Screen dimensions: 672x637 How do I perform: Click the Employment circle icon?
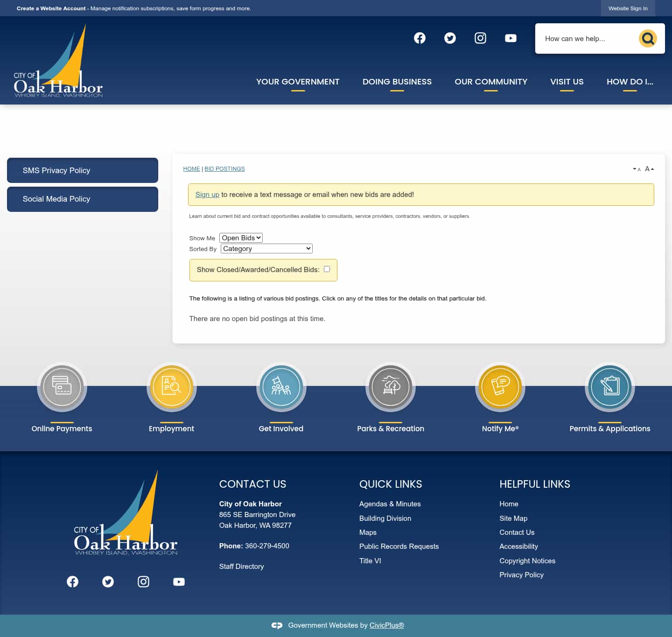pos(171,387)
